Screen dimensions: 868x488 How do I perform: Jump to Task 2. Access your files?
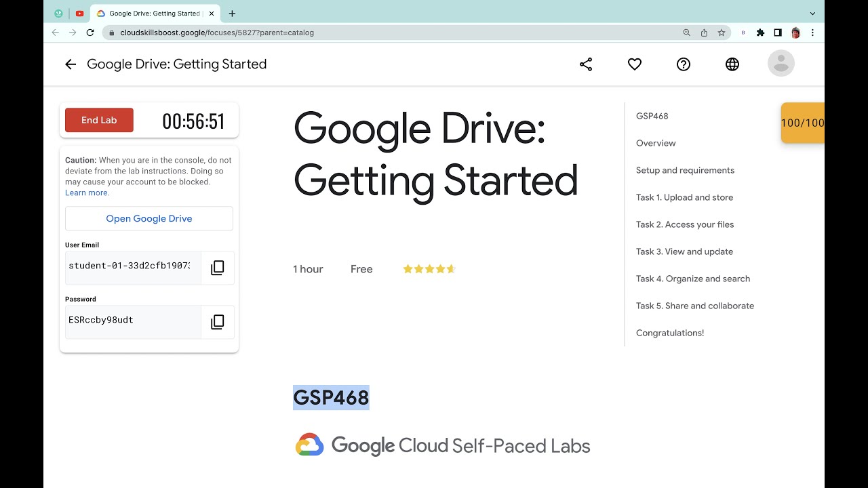685,224
